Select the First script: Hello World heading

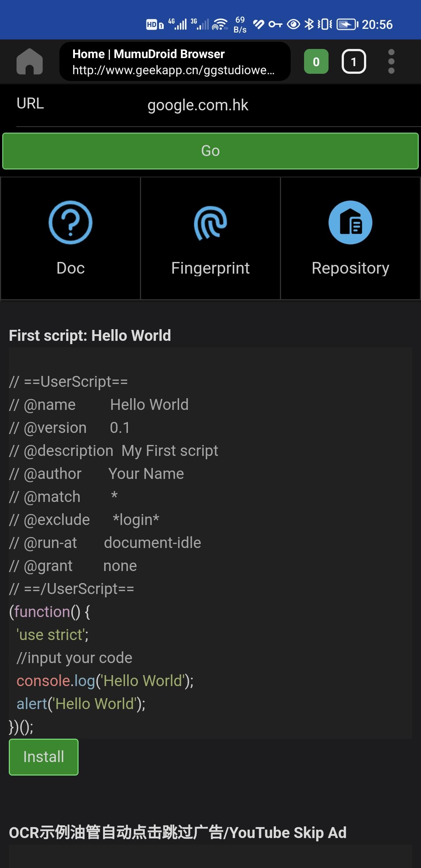pyautogui.click(x=90, y=335)
